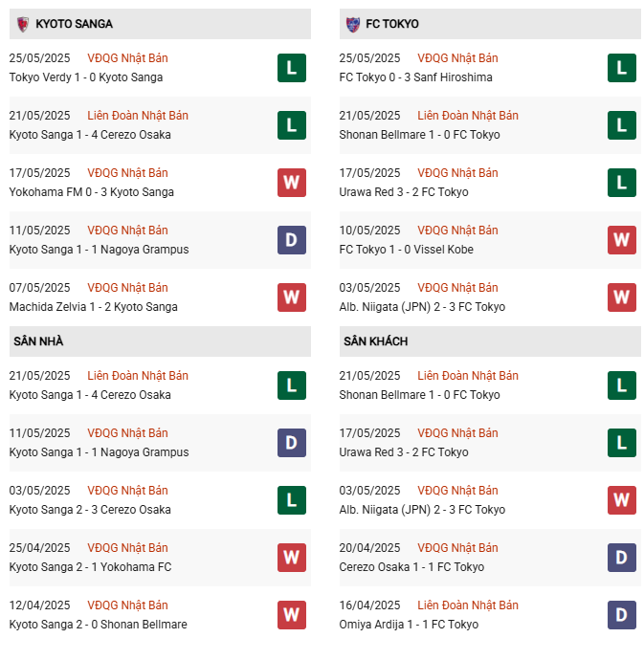Image resolution: width=644 pixels, height=660 pixels.
Task: Open Kyoto Sanga 2-3 Cerezo Osaka match
Action: click(x=90, y=510)
